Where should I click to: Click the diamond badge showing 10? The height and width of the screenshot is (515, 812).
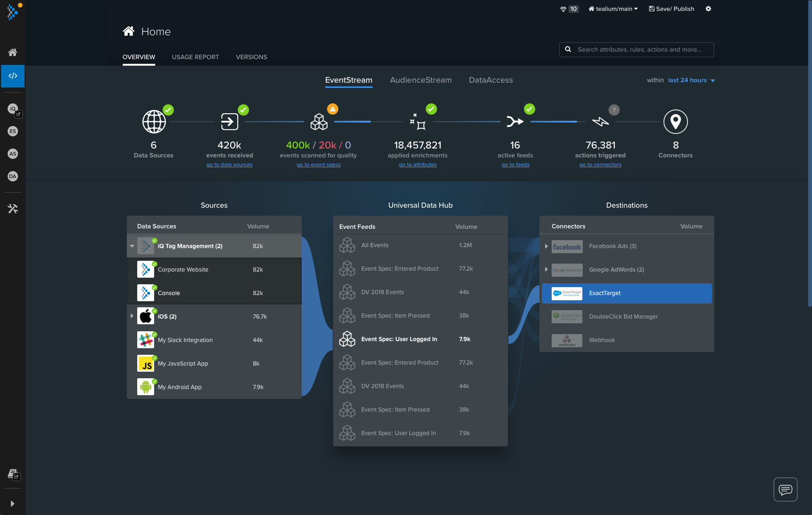click(x=569, y=9)
